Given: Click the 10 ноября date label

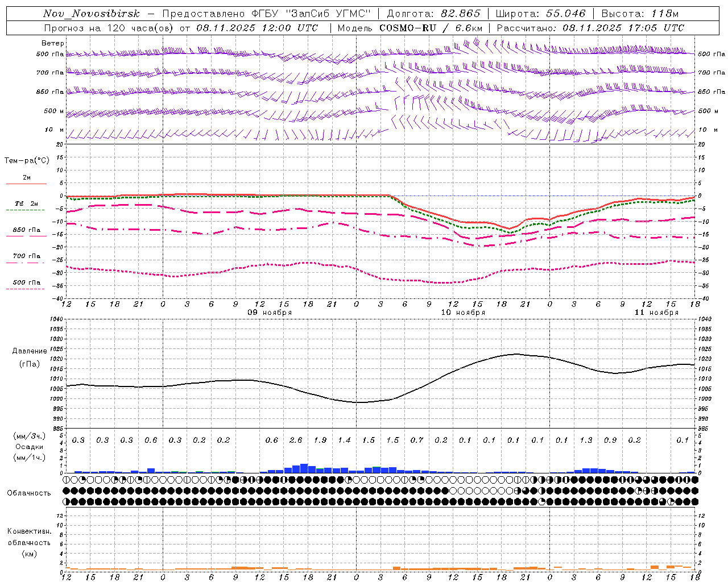Looking at the screenshot, I should point(463,313).
